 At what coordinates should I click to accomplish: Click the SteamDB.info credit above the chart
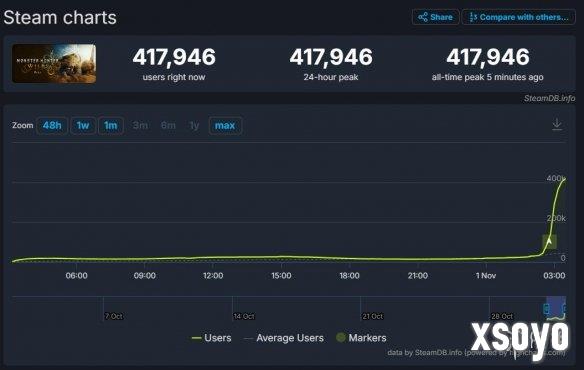549,98
